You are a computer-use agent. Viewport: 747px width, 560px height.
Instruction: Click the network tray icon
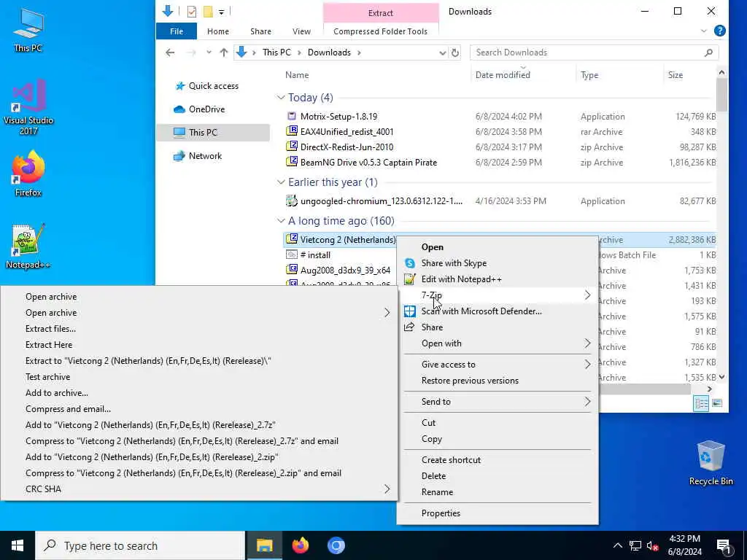click(635, 545)
